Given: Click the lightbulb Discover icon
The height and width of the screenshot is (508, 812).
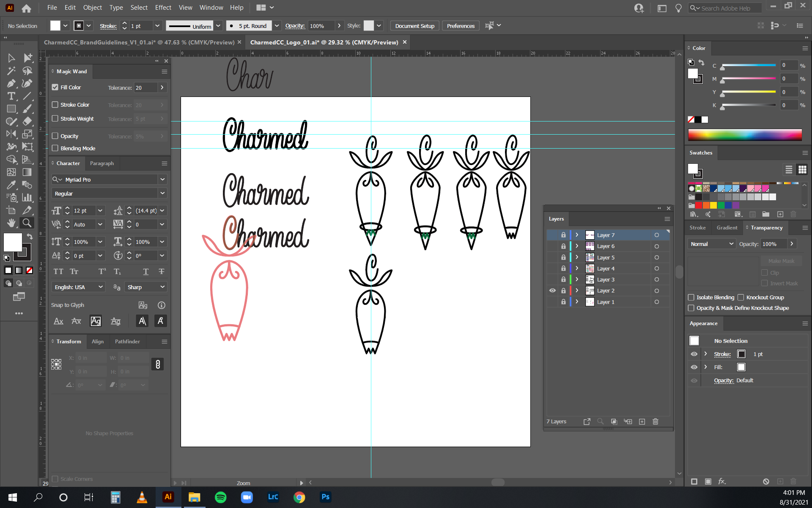Looking at the screenshot, I should point(678,8).
